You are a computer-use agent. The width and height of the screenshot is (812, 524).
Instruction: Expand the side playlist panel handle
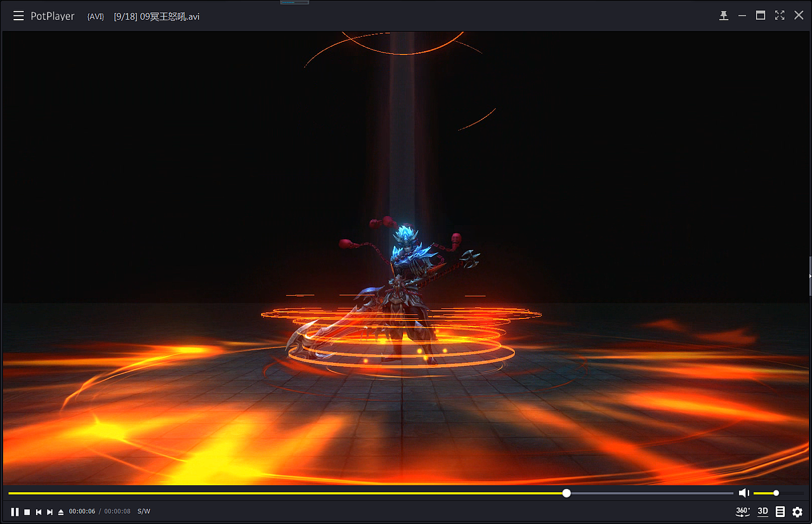pyautogui.click(x=810, y=276)
